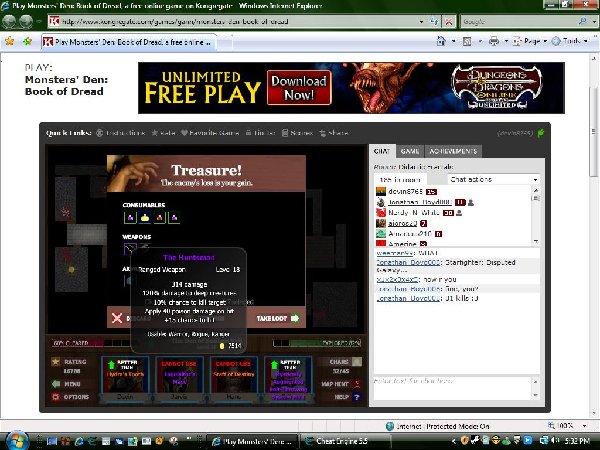Switch to the Chat tab
Image resolution: width=600 pixels, height=450 pixels.
[382, 151]
